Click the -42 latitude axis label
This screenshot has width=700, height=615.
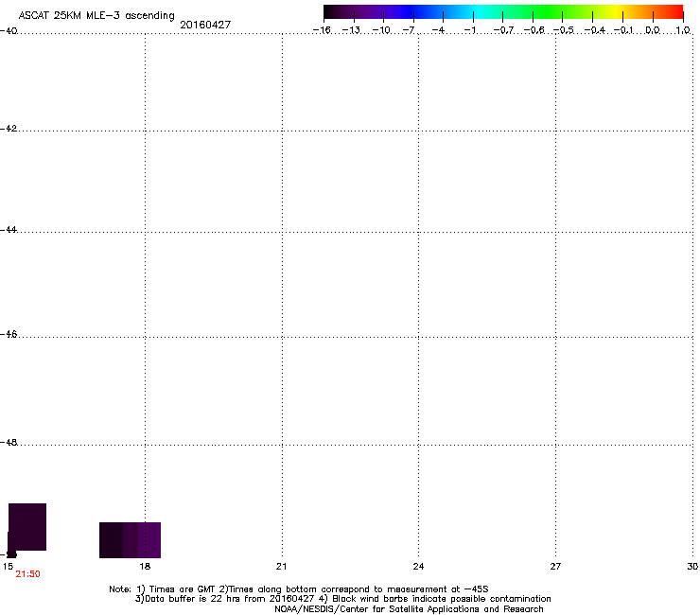pyautogui.click(x=9, y=129)
